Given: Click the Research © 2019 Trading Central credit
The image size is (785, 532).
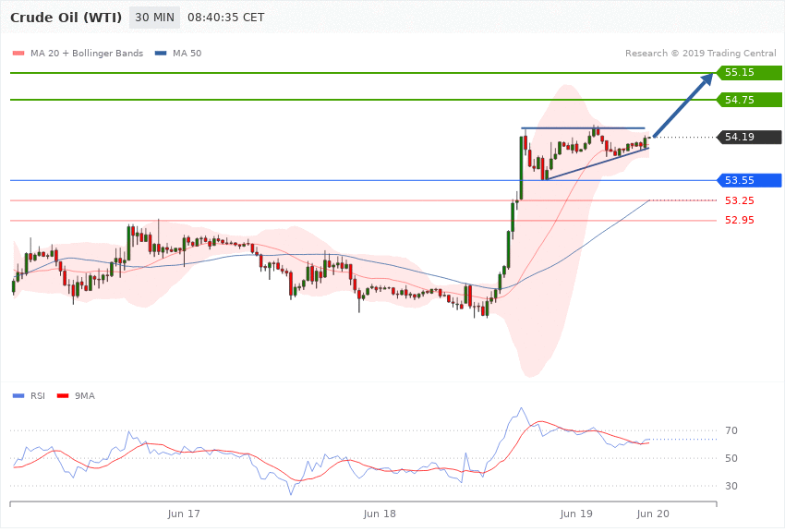Looking at the screenshot, I should pyautogui.click(x=700, y=54).
